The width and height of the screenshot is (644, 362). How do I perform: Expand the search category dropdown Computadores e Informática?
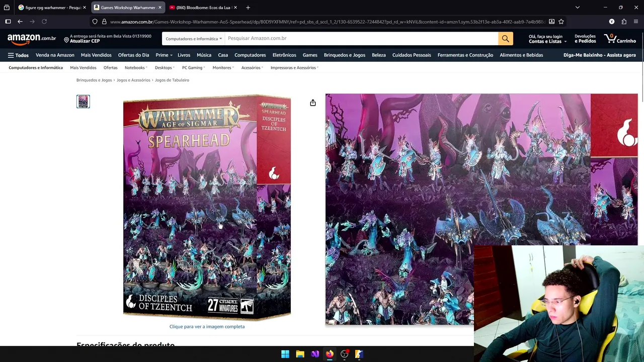[194, 39]
